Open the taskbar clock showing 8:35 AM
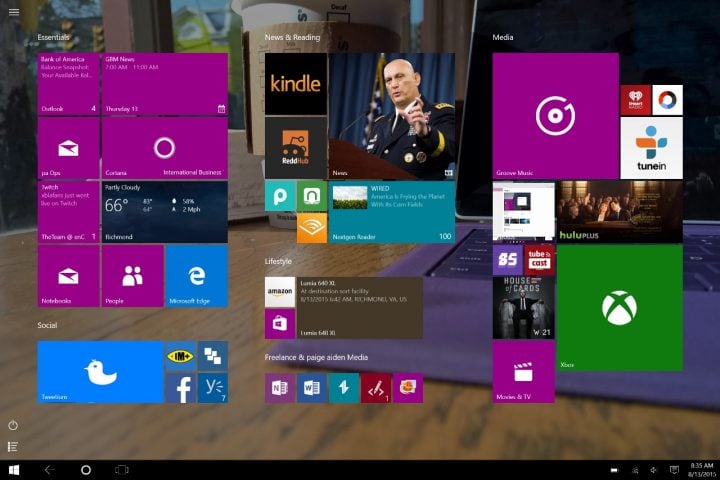This screenshot has height=480, width=720. click(702, 470)
